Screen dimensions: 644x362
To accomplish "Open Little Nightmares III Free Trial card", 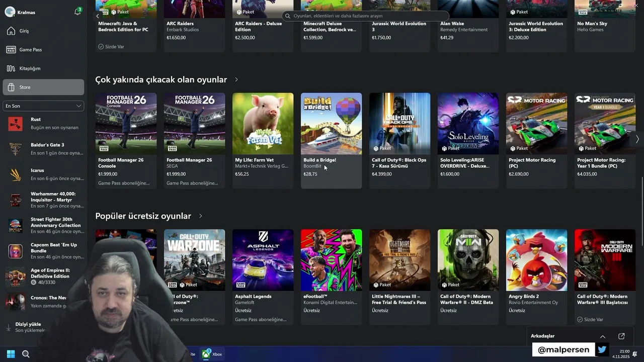I will 399,277.
